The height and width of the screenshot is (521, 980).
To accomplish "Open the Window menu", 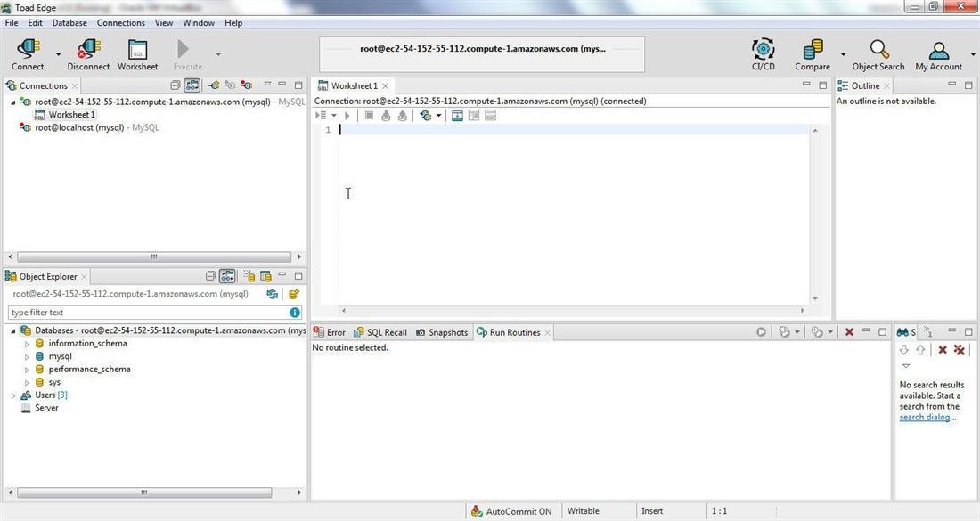I will 199,22.
